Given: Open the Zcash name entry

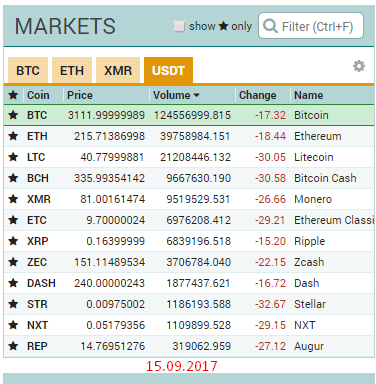Looking at the screenshot, I should (x=309, y=262).
